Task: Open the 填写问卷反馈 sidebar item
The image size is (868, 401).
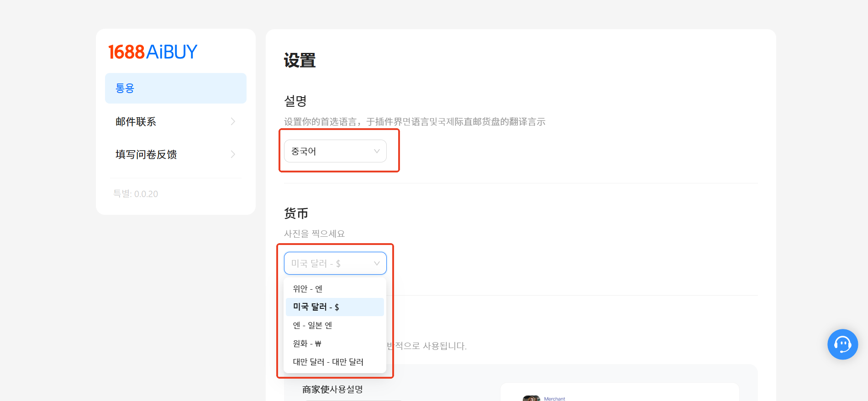Action: [x=176, y=154]
